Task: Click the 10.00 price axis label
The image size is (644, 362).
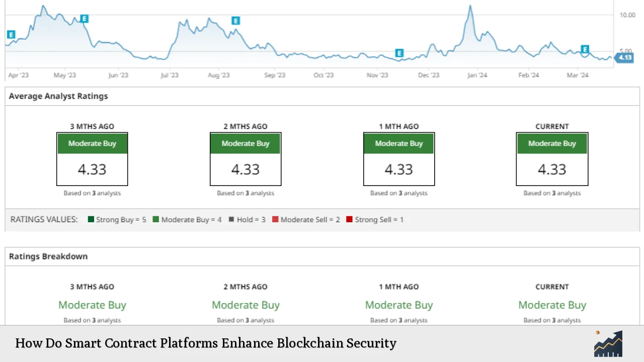Action: pos(627,15)
